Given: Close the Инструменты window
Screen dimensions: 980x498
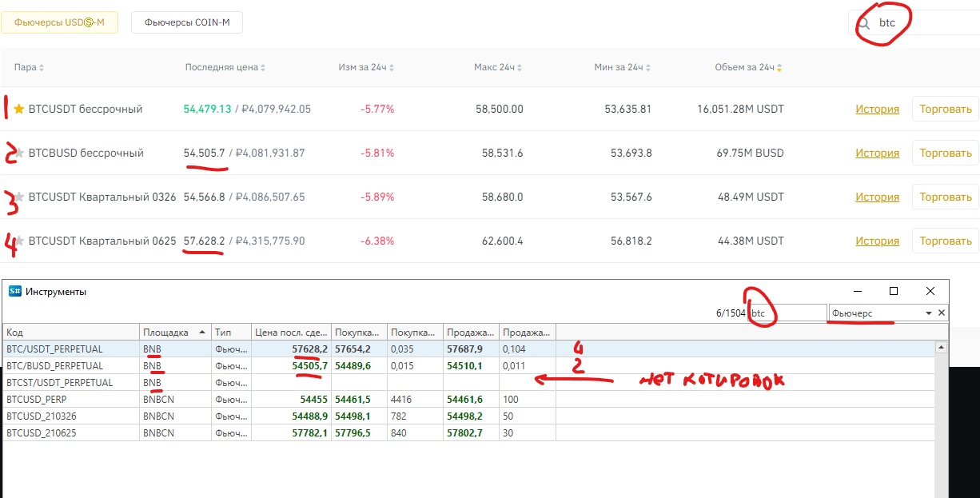Looking at the screenshot, I should point(930,292).
